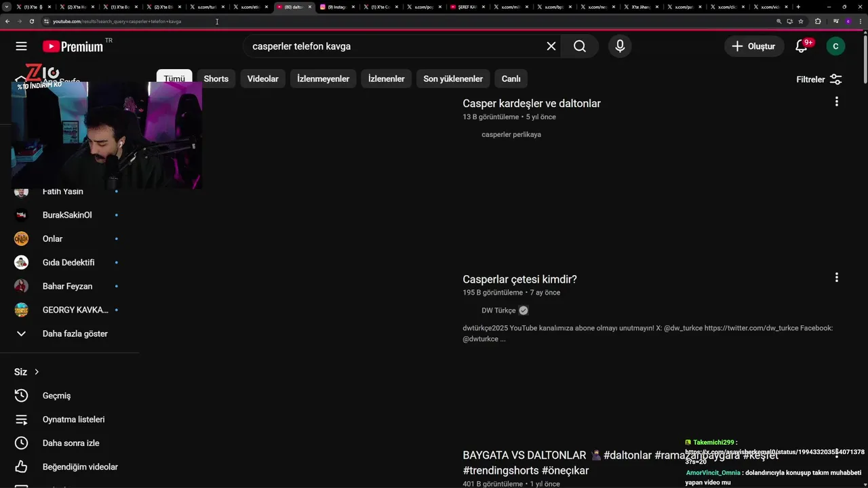Open the DW Türkçe channel
868x488 pixels.
pyautogui.click(x=499, y=310)
